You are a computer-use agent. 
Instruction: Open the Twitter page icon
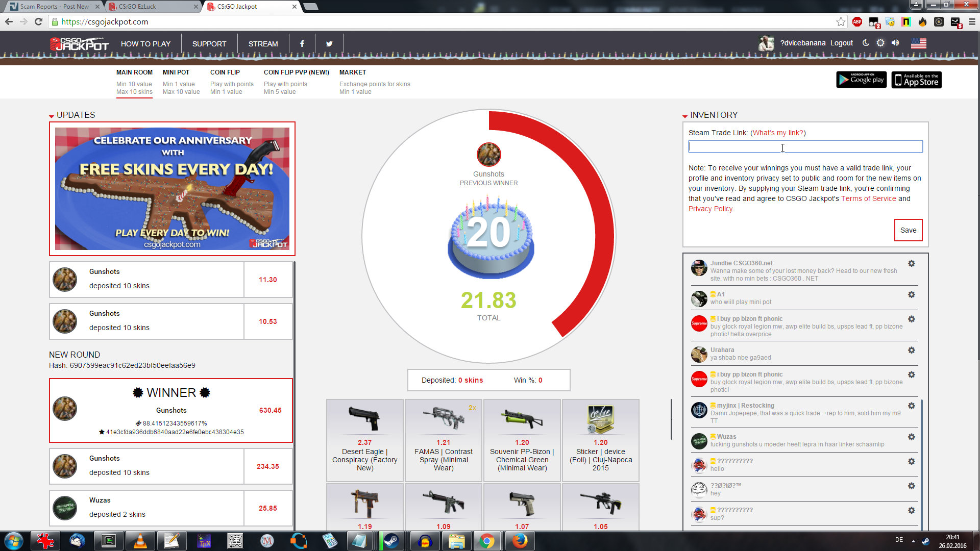[x=329, y=44]
